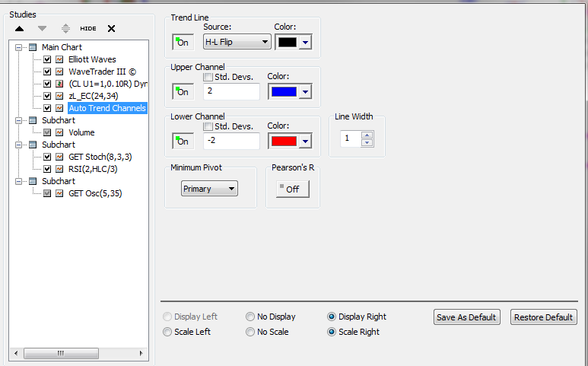Image resolution: width=588 pixels, height=366 pixels.
Task: Click the RSI(2,HLC/3) chart icon
Action: pos(59,169)
